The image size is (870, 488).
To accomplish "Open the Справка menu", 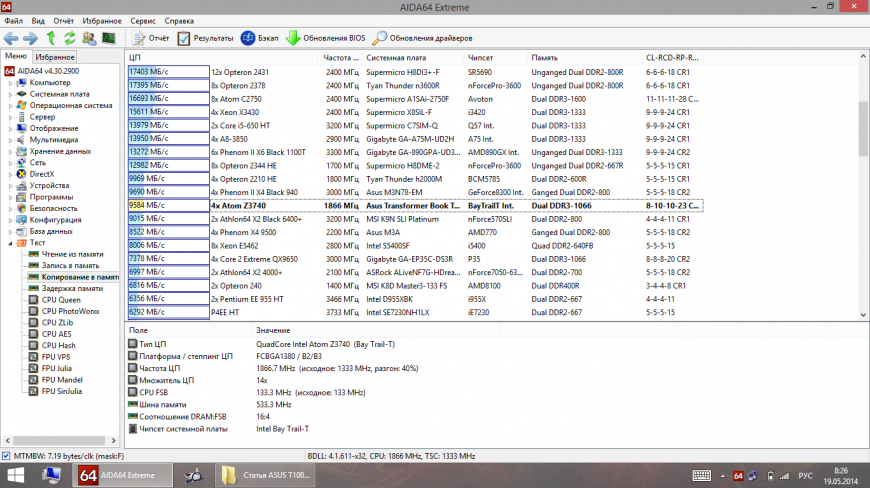I will coord(179,21).
